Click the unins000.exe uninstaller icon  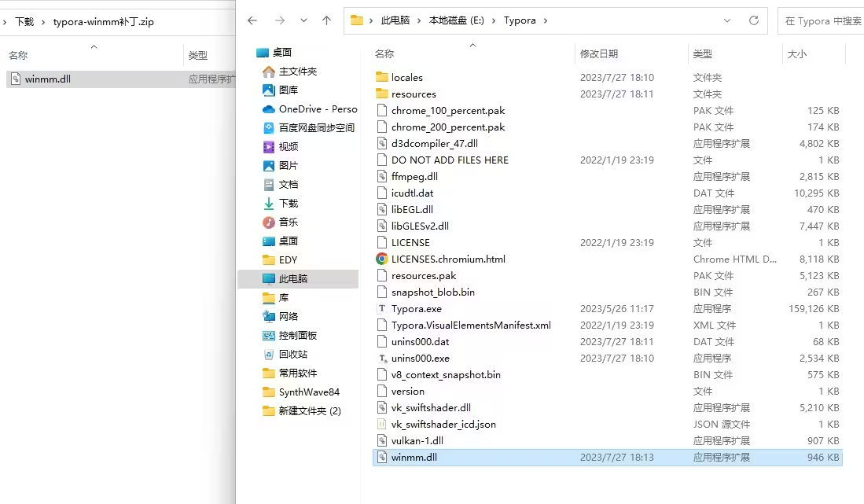pyautogui.click(x=382, y=359)
